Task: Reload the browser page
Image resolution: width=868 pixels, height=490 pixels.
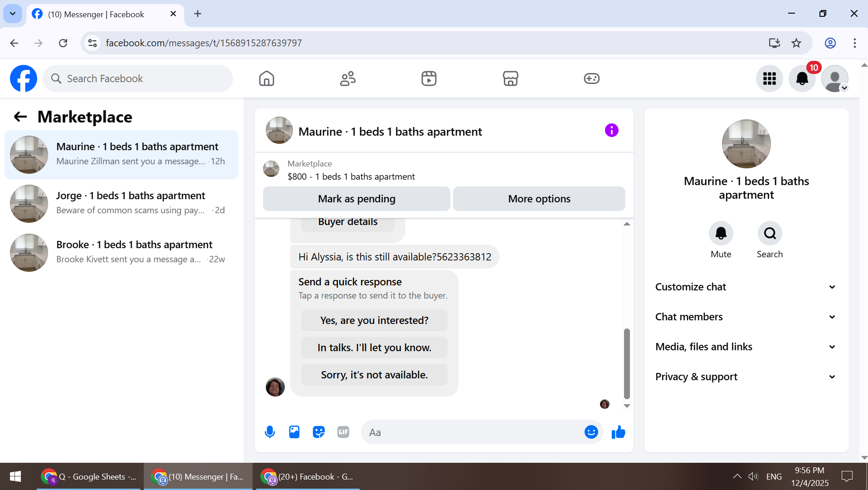Action: tap(63, 43)
